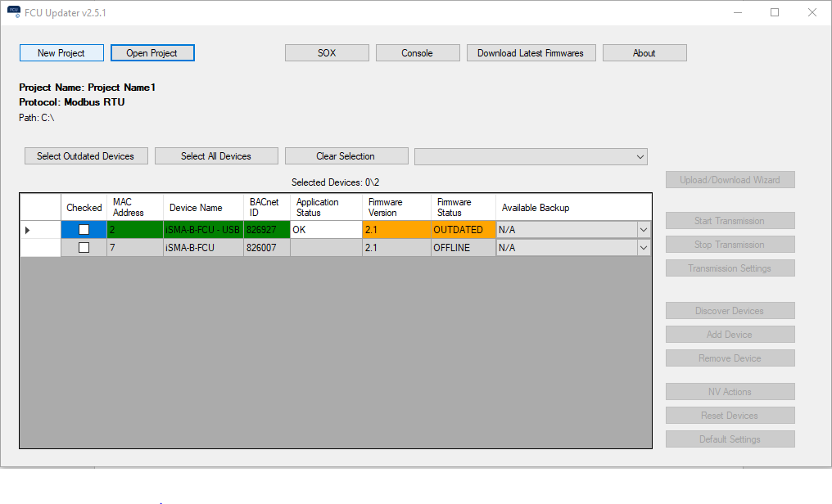Expand the Available Backup dropdown for first row

pos(643,230)
